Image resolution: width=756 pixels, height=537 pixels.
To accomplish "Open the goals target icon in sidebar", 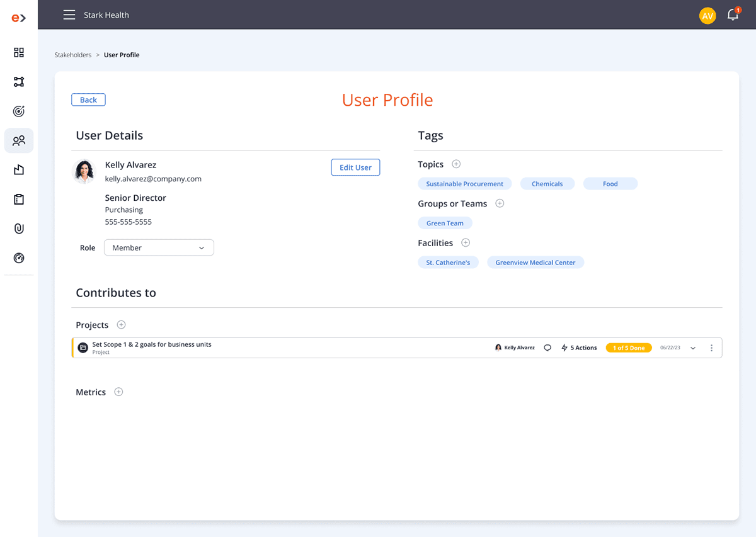I will [x=19, y=111].
